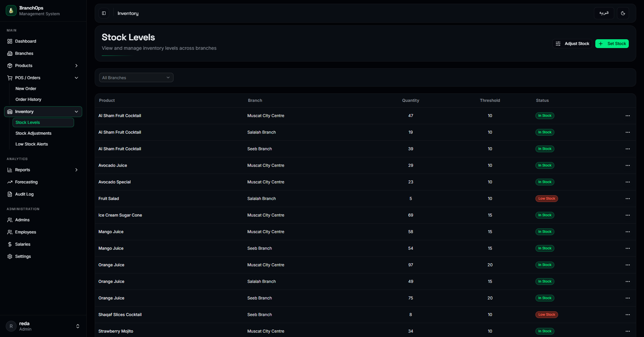This screenshot has height=337, width=644.
Task: Open the Dashboard label in sidebar
Action: pyautogui.click(x=26, y=41)
